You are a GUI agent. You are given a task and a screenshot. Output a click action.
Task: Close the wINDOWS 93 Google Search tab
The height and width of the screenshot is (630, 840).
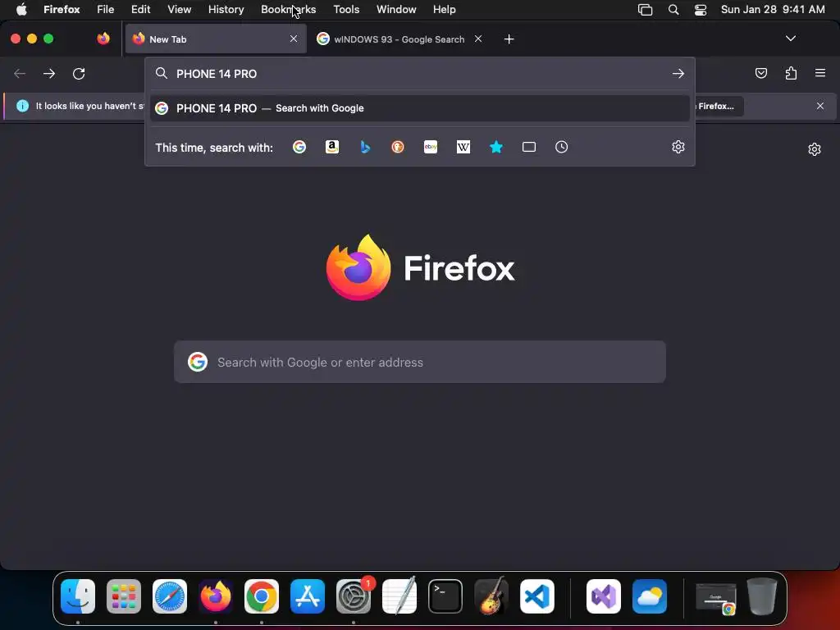[x=478, y=39]
